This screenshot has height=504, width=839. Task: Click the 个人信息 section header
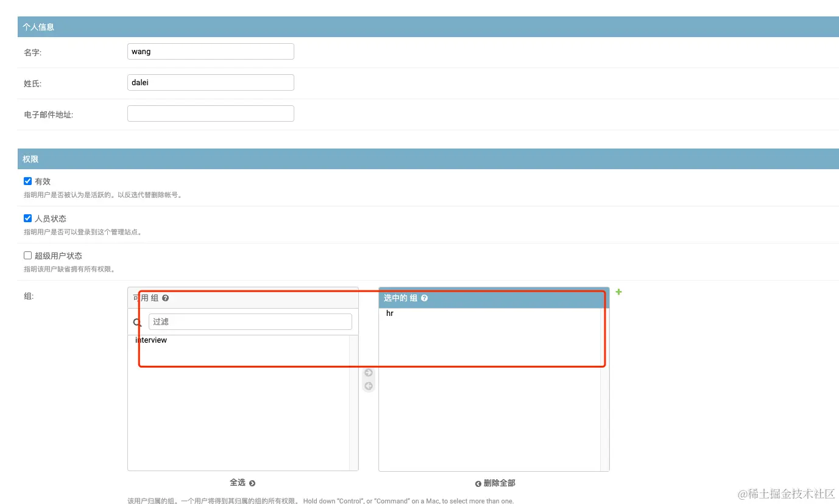pos(428,27)
